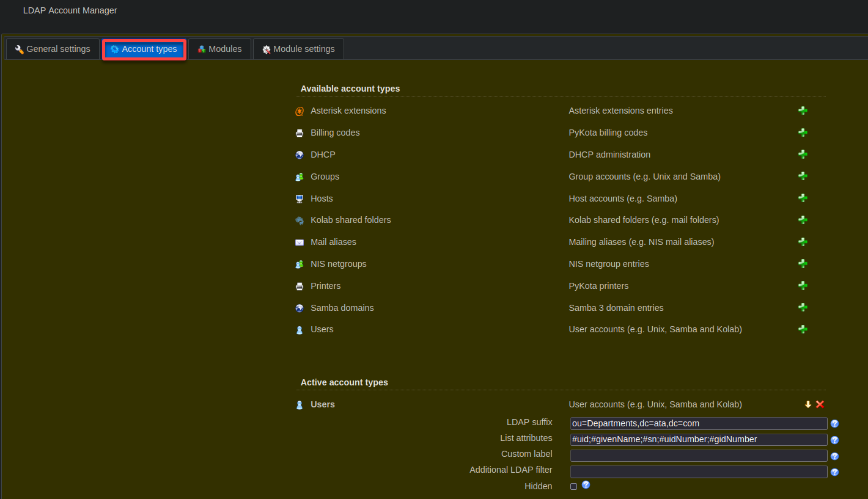The width and height of the screenshot is (868, 499).
Task: Click the LDAP Account Manager title
Action: pos(70,10)
